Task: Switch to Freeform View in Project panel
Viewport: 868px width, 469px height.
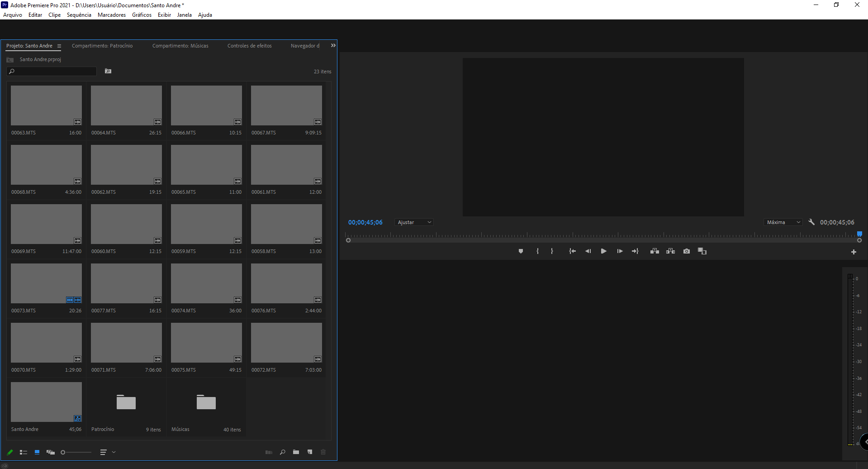Action: pyautogui.click(x=50, y=452)
